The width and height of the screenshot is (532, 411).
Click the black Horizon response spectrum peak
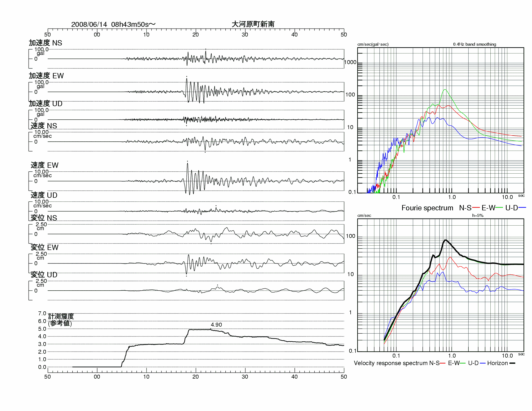pyautogui.click(x=445, y=240)
